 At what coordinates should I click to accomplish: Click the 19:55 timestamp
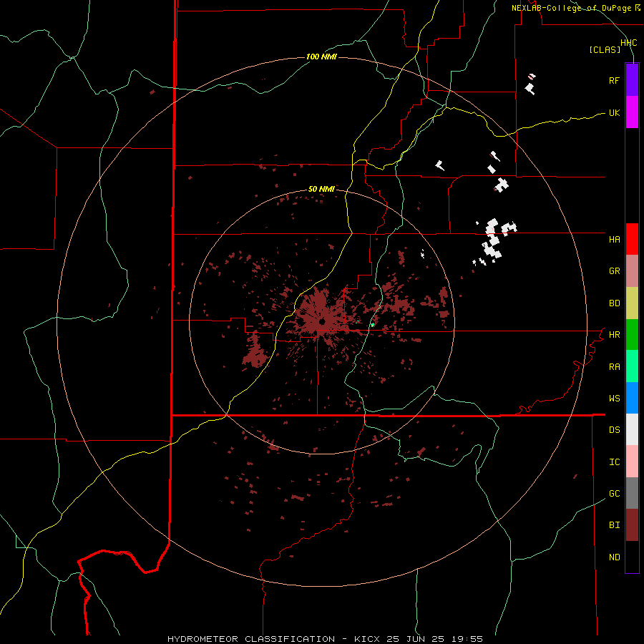click(x=467, y=639)
